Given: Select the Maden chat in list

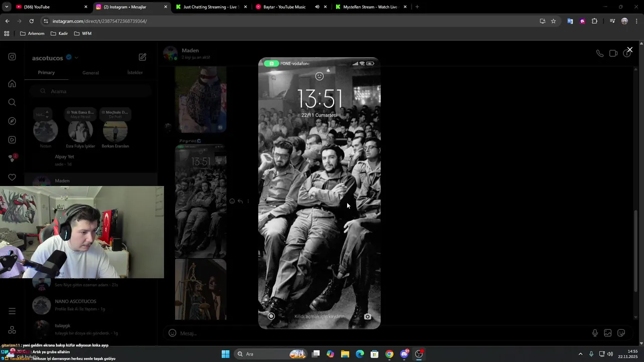Looking at the screenshot, I should point(91,180).
